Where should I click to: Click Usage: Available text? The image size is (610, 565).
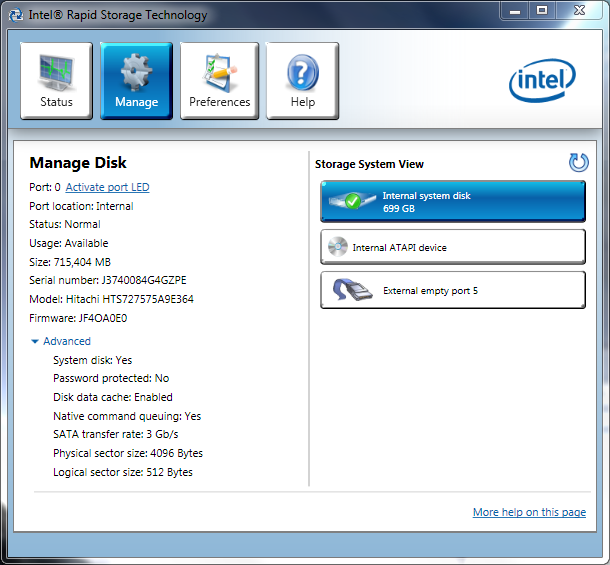click(x=68, y=243)
